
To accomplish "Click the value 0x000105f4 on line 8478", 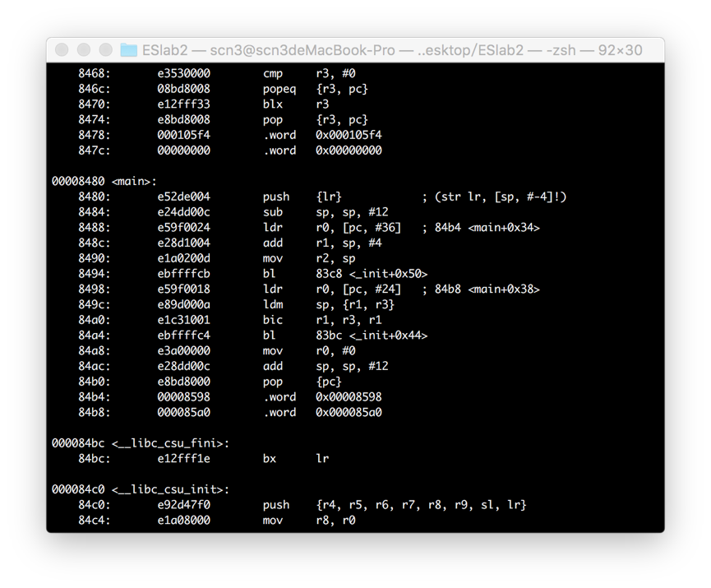I will point(349,135).
